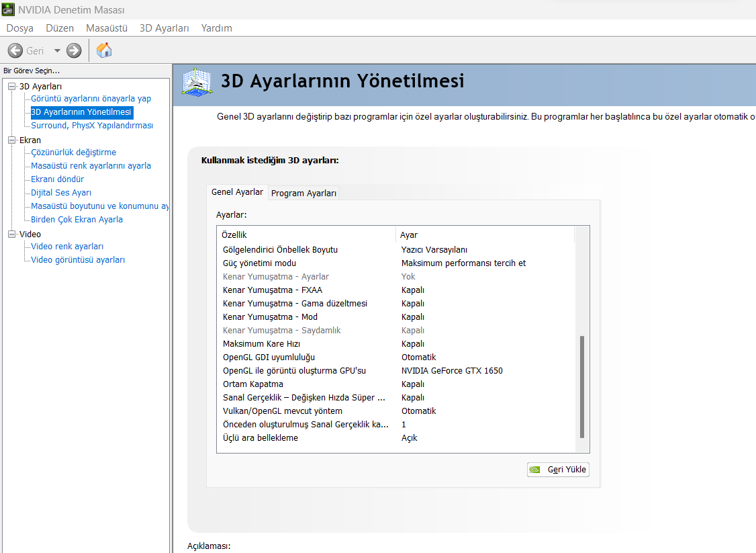Select Ortam Kapatma row
Viewport: 756px width, 553px height.
pos(396,384)
